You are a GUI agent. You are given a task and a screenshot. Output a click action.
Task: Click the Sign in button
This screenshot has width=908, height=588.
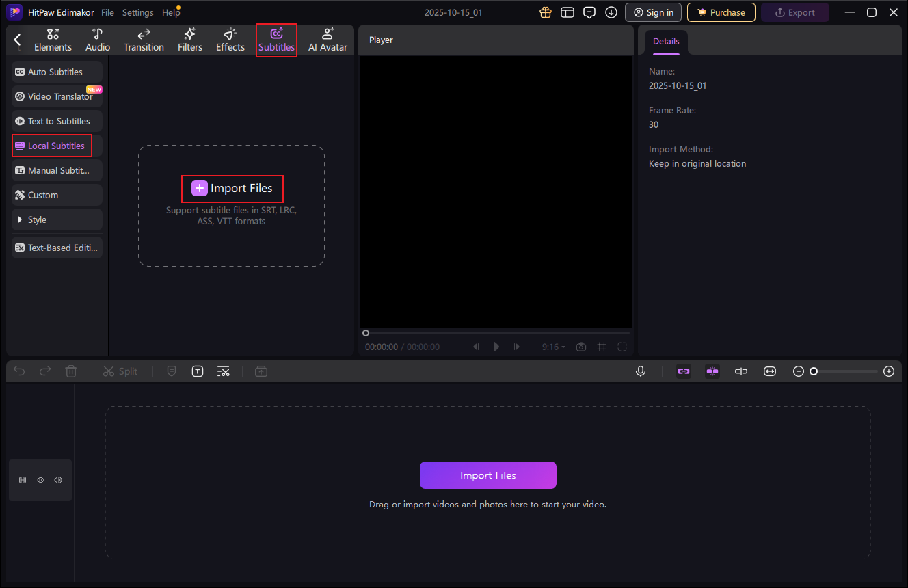[653, 12]
